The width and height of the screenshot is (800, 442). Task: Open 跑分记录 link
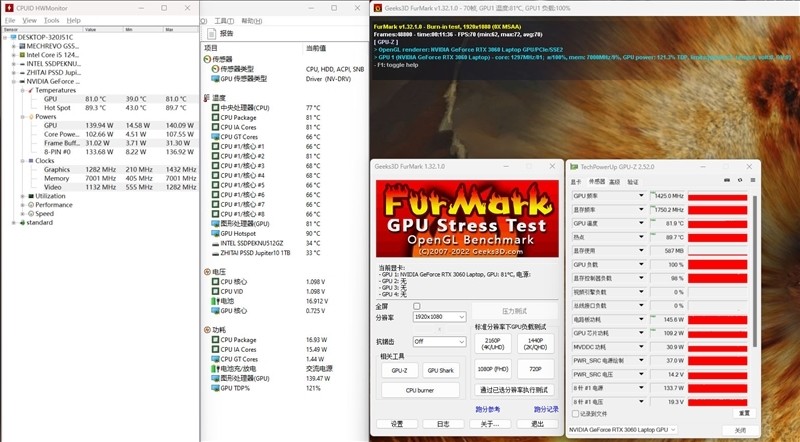pyautogui.click(x=546, y=409)
